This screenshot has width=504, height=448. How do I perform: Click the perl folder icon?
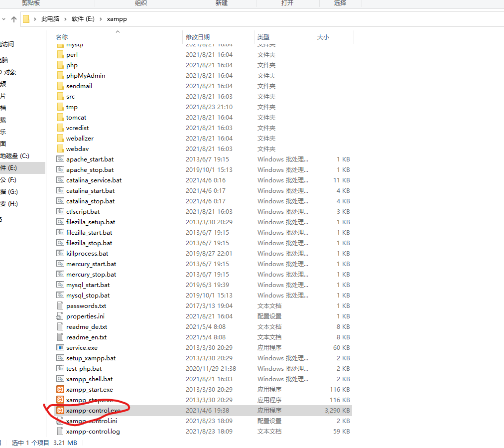pyautogui.click(x=60, y=55)
